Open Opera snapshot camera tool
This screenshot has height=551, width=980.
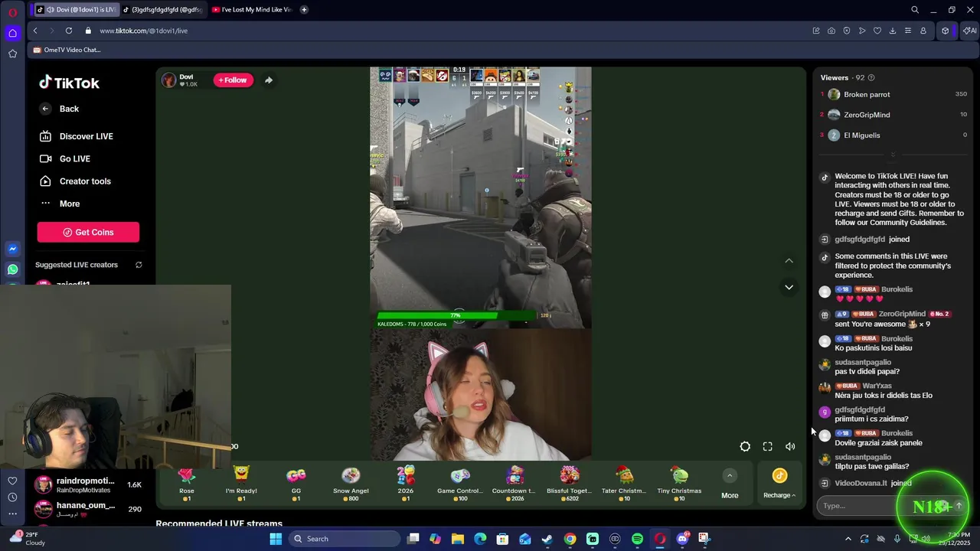(831, 31)
